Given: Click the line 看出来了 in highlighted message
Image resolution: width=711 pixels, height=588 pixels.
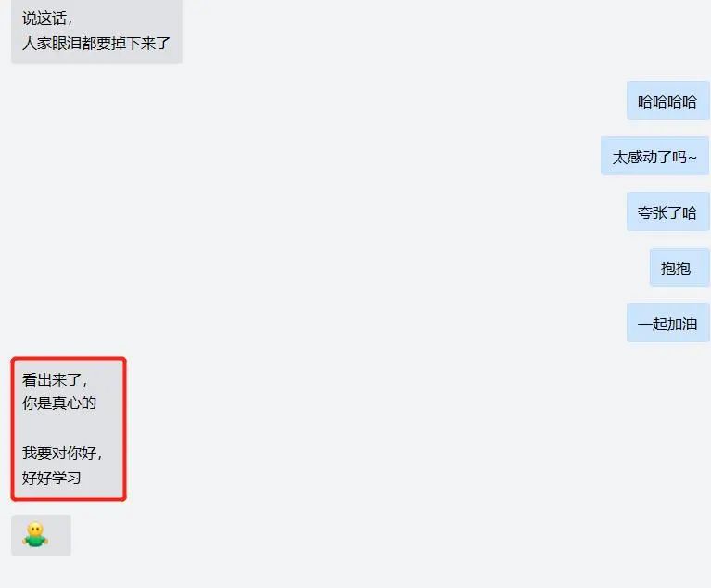Looking at the screenshot, I should [55, 379].
